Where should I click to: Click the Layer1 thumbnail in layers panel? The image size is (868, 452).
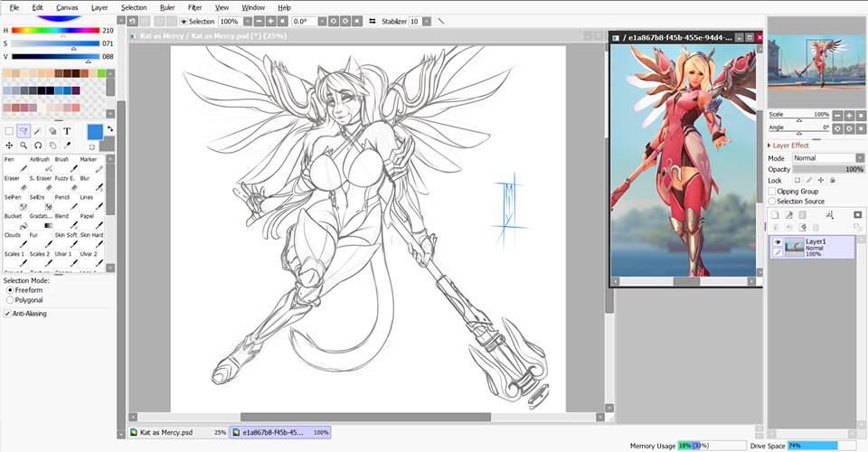coord(794,247)
